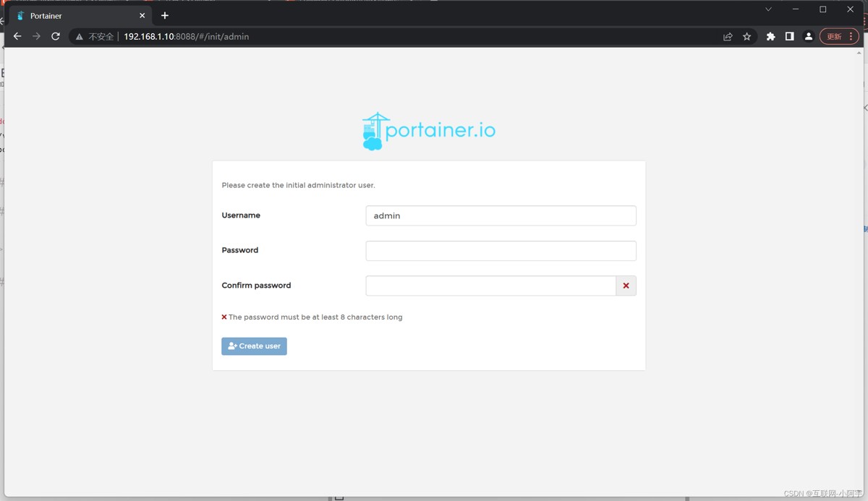Click the not-secure warning triangle icon
The image size is (868, 501).
(x=80, y=37)
